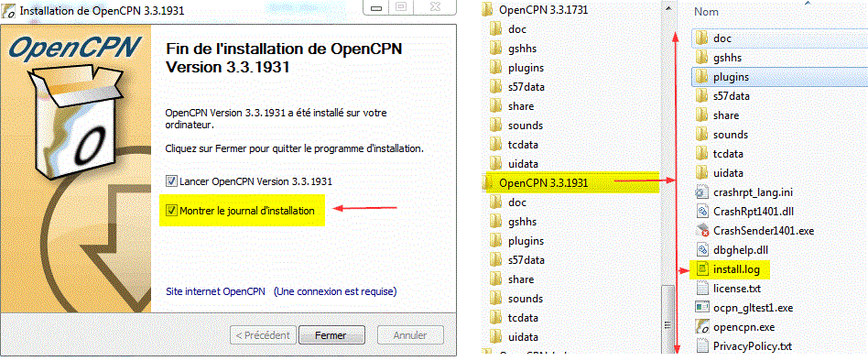The image size is (868, 361).
Task: Click the dbghelp.dll file icon
Action: [702, 250]
